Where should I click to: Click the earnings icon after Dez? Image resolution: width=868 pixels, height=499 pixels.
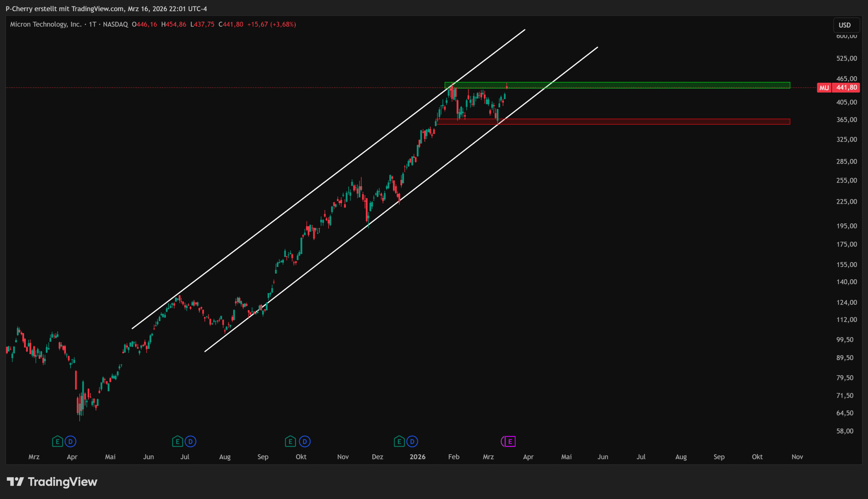[399, 441]
